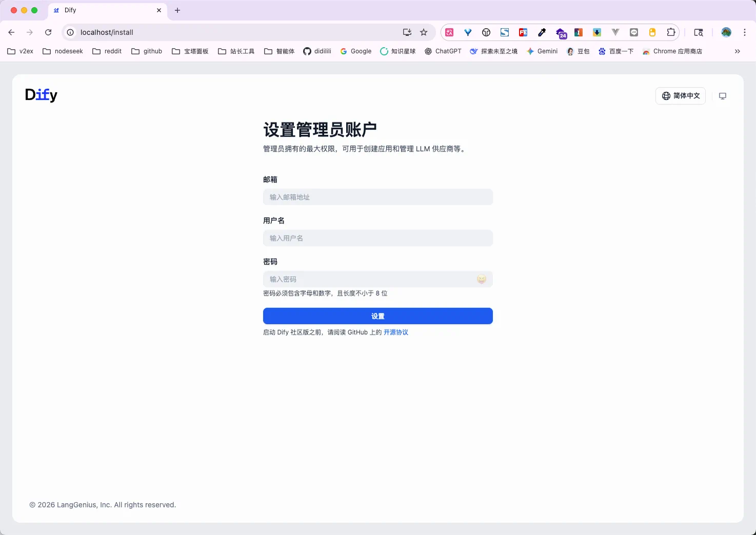Open the eyedropper color picker extension

coord(542,32)
